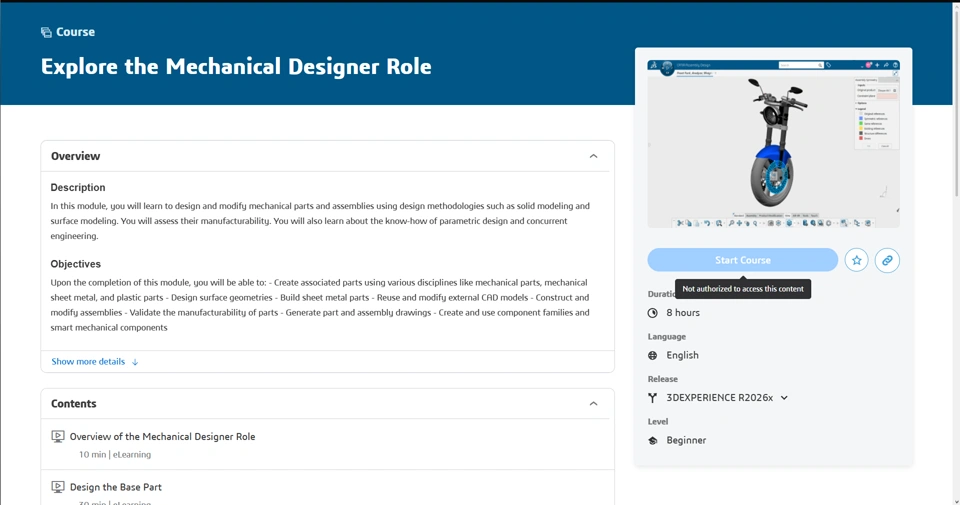
Task: Click eLearning icon for Design the Base Part
Action: coord(58,487)
